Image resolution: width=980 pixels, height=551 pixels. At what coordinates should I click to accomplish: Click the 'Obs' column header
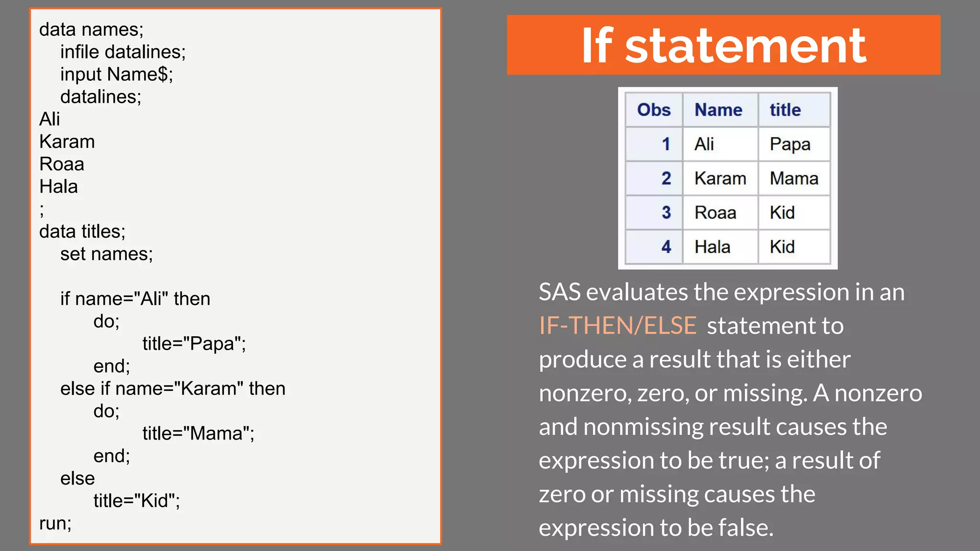click(654, 110)
